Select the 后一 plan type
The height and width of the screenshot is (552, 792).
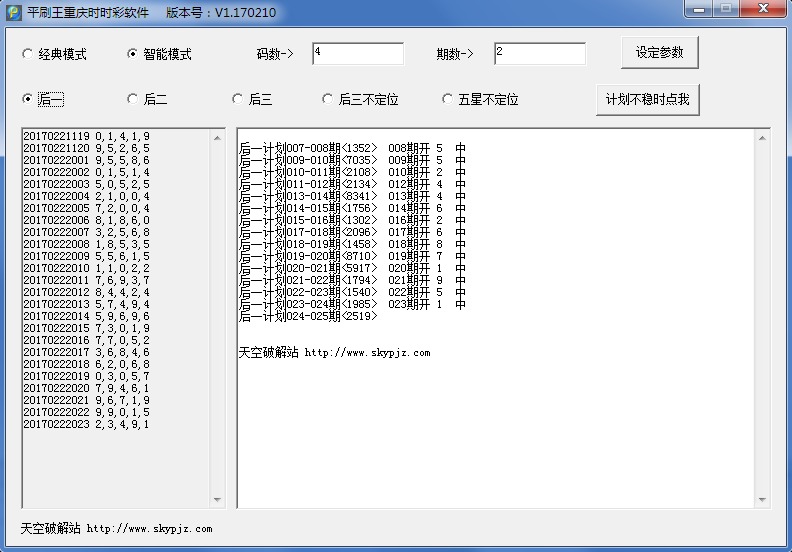(27, 99)
